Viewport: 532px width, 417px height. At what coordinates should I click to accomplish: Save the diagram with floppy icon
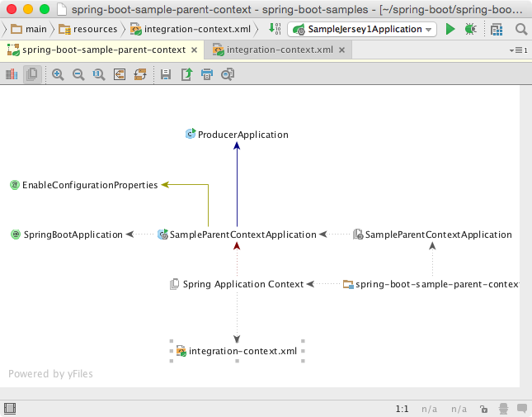click(x=166, y=74)
